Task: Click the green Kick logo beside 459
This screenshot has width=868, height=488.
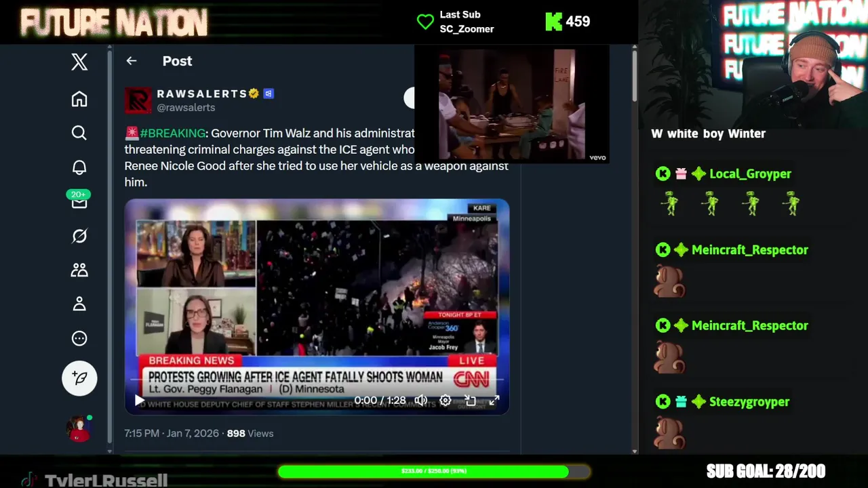Action: pos(553,22)
